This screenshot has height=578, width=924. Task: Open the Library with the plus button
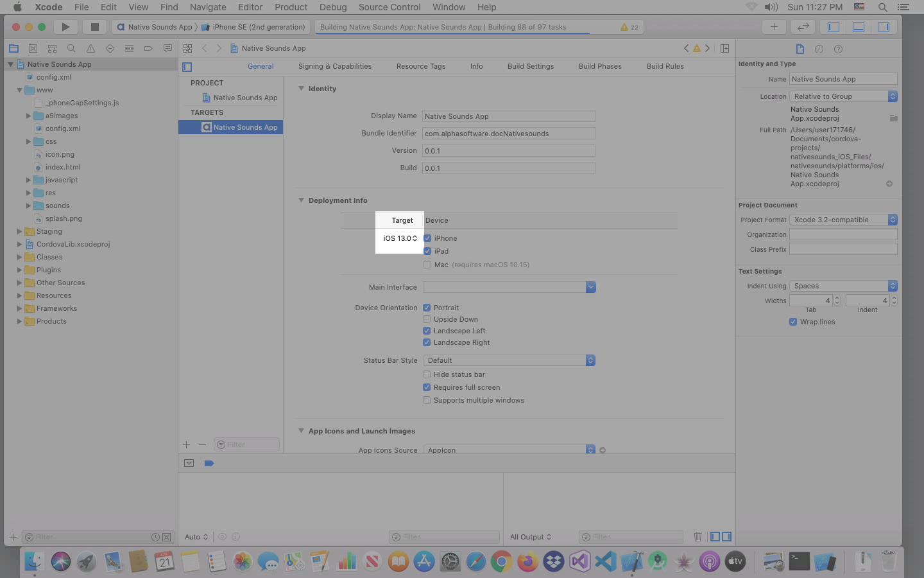(x=774, y=27)
